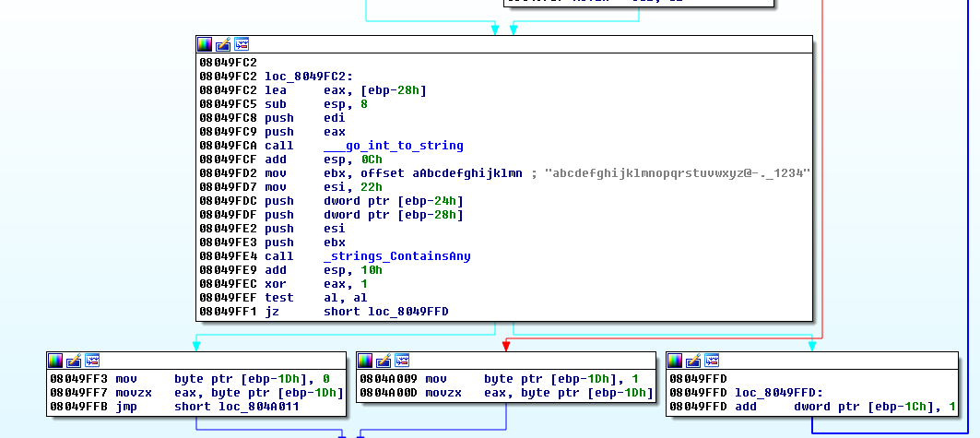
Task: Click edit pencil icon in 08049FF3 block
Action: 74,361
